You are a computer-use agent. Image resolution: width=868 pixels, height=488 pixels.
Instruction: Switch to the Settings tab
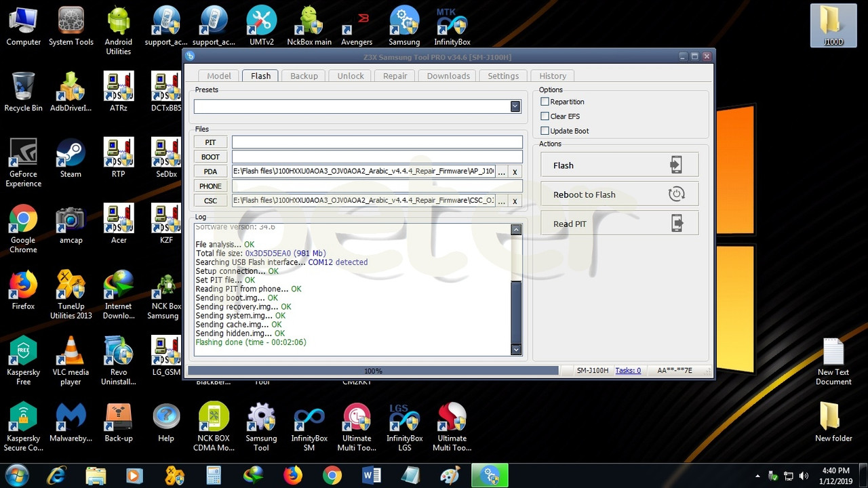point(503,76)
